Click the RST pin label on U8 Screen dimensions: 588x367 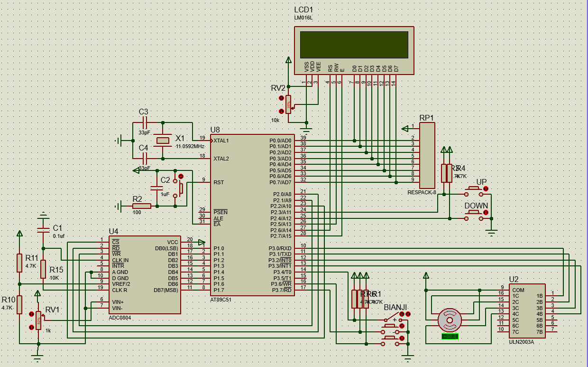219,182
